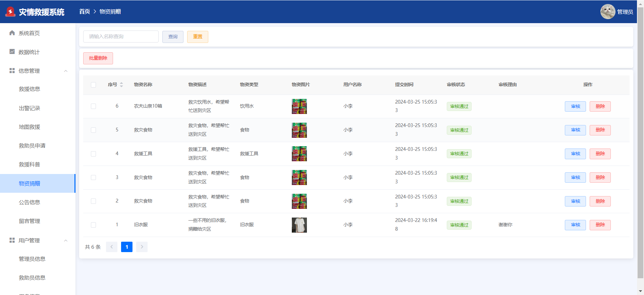The height and width of the screenshot is (295, 644).
Task: Go to the previous page arrow
Action: click(x=112, y=247)
